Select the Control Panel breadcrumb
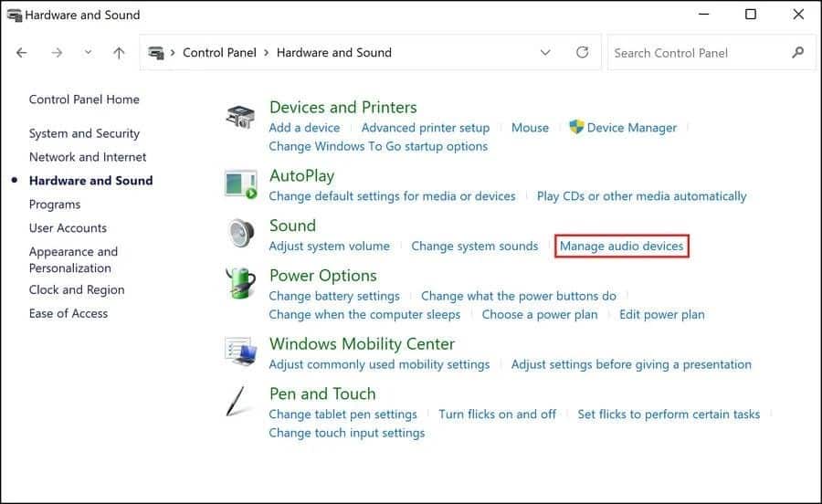The height and width of the screenshot is (504, 822). coord(219,52)
